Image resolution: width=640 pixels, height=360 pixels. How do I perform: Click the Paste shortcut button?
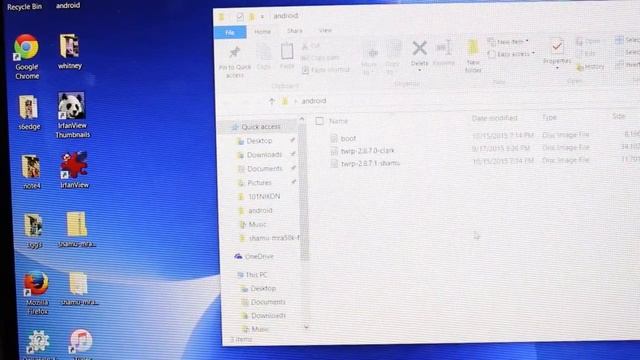325,70
